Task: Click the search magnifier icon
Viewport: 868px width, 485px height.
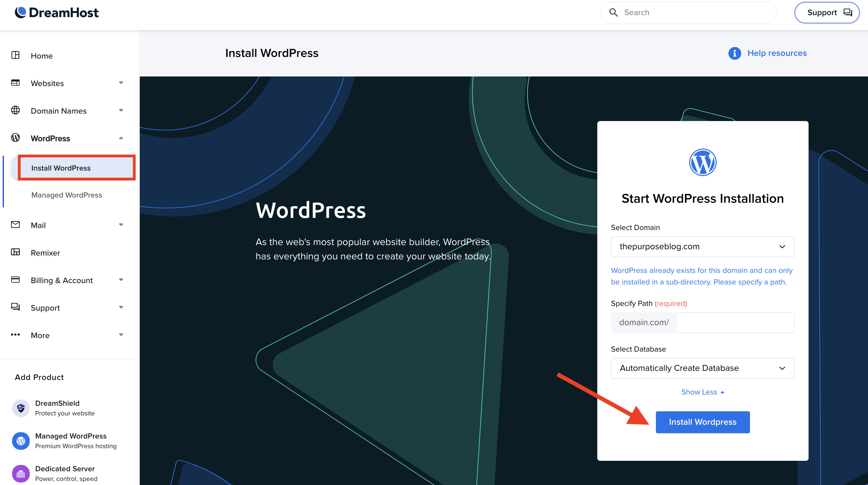Action: pyautogui.click(x=613, y=12)
